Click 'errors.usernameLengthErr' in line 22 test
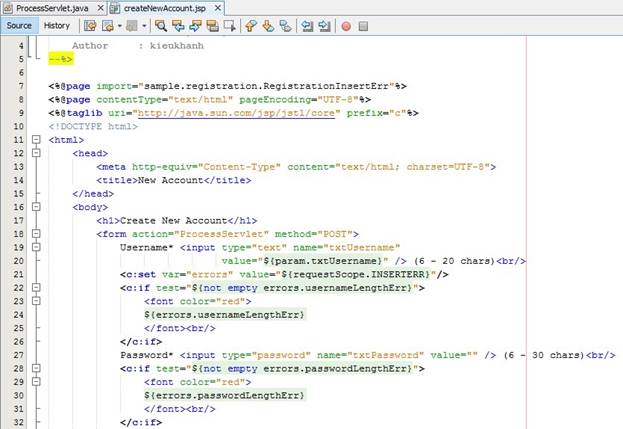This screenshot has width=623, height=429. tap(337, 288)
